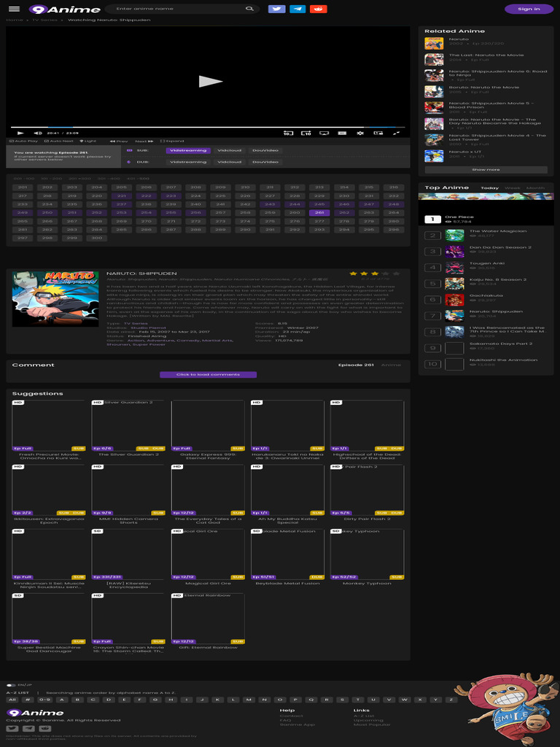
Task: Rate with the first star
Action: [x=354, y=274]
